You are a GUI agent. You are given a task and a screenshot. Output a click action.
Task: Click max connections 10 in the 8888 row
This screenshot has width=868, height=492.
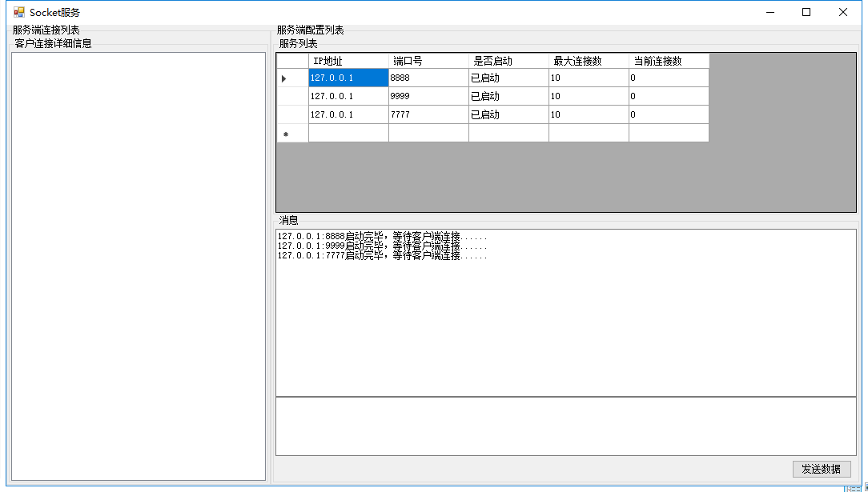589,78
